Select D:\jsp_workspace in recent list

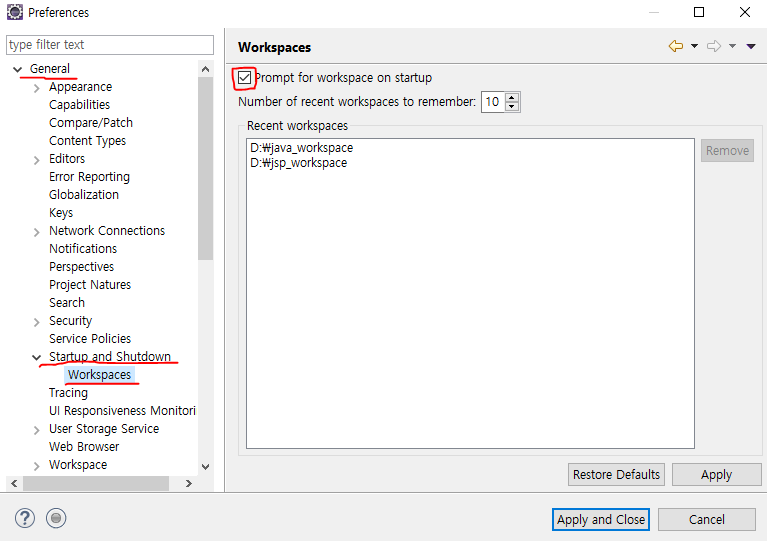[x=298, y=163]
